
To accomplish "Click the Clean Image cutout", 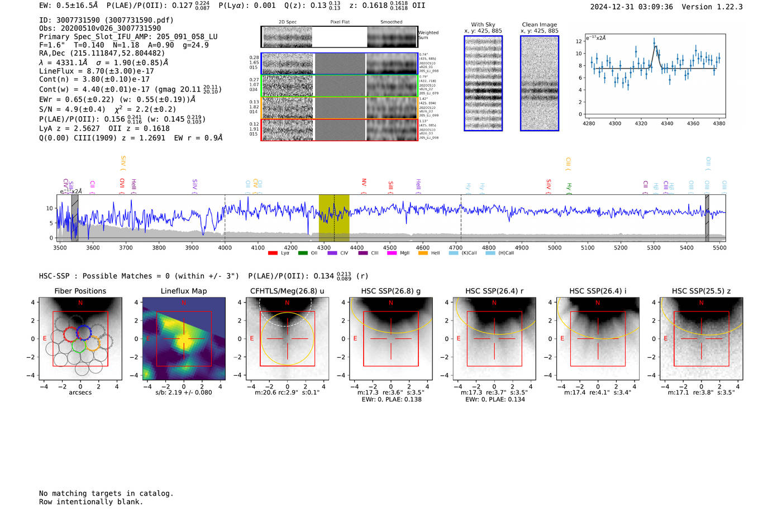I will [540, 83].
